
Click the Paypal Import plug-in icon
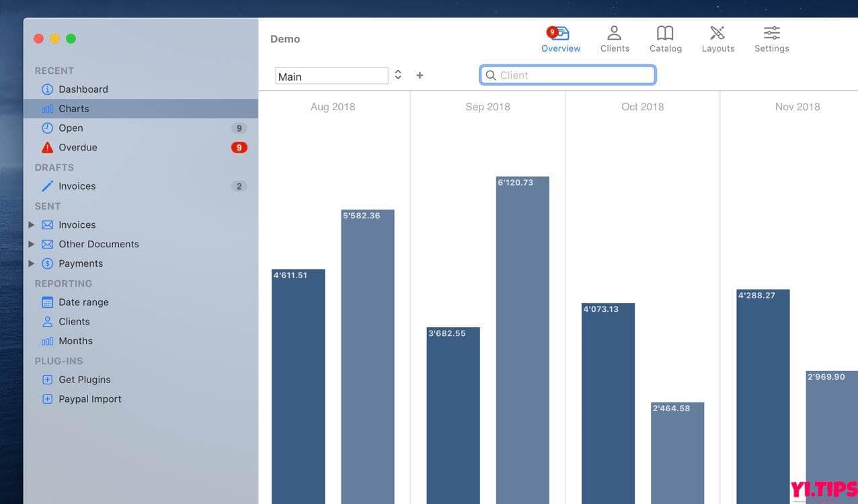tap(47, 399)
